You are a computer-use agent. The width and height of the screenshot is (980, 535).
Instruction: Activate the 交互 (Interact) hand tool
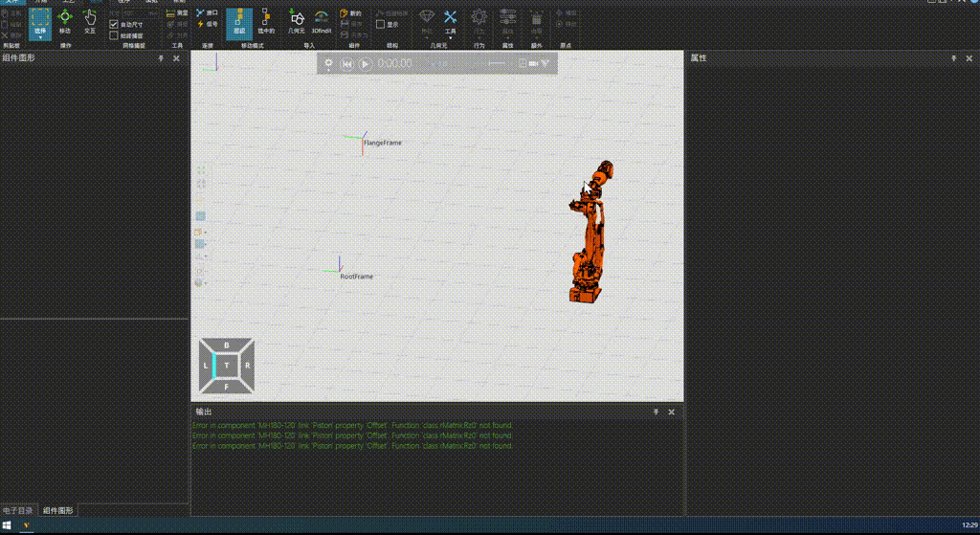pyautogui.click(x=90, y=21)
